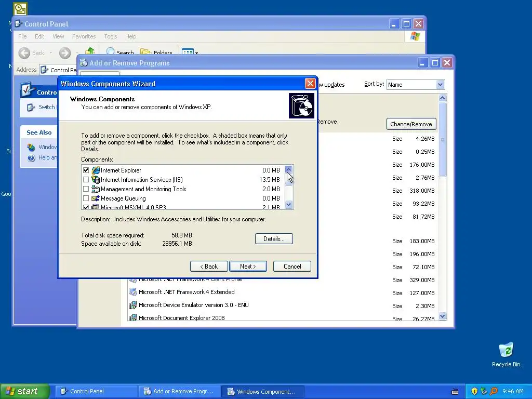Click the keyboard icon near the system tray
Image resolution: width=532 pixels, height=399 pixels.
(455, 392)
